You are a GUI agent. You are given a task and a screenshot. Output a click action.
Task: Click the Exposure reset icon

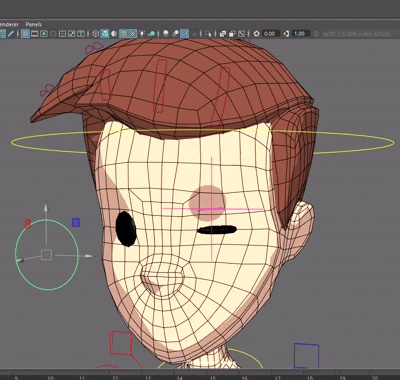point(256,34)
